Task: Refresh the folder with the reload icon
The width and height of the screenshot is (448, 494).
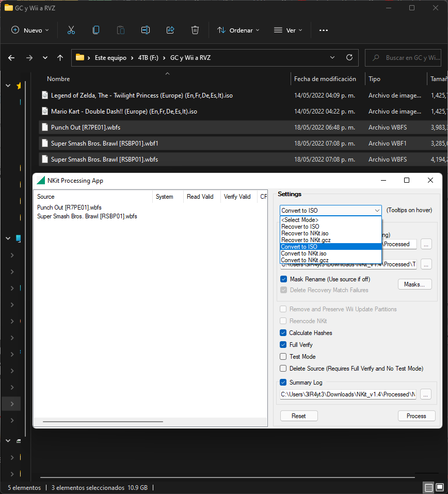Action: point(349,58)
